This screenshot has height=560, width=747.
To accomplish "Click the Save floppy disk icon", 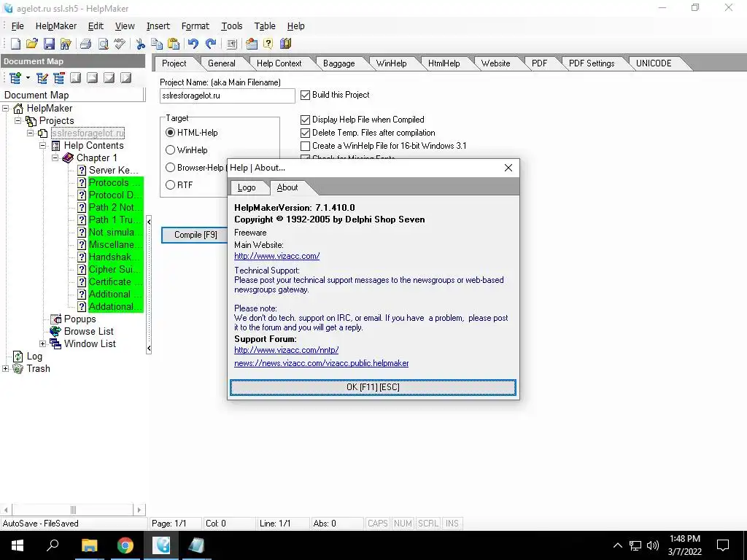I will click(x=49, y=44).
